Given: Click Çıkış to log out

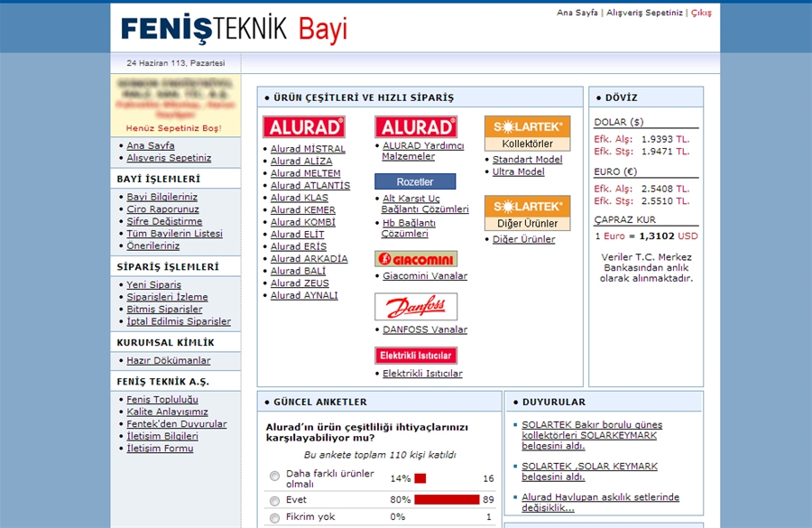Looking at the screenshot, I should (701, 13).
